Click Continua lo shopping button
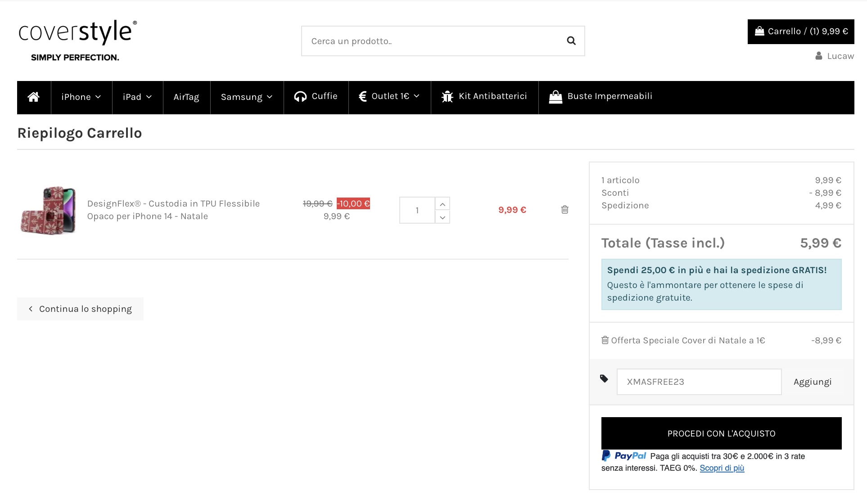 tap(80, 309)
